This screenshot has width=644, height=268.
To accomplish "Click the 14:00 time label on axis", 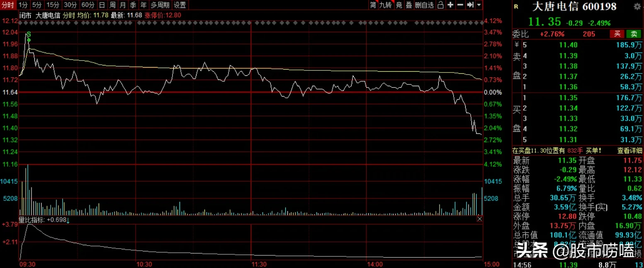I will tap(374, 264).
